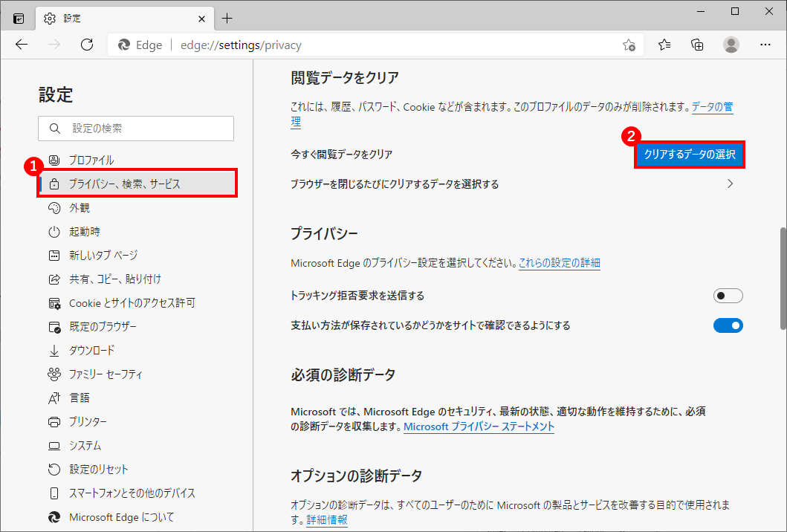This screenshot has width=787, height=532.
Task: Click the user profile avatar icon
Action: [x=731, y=45]
